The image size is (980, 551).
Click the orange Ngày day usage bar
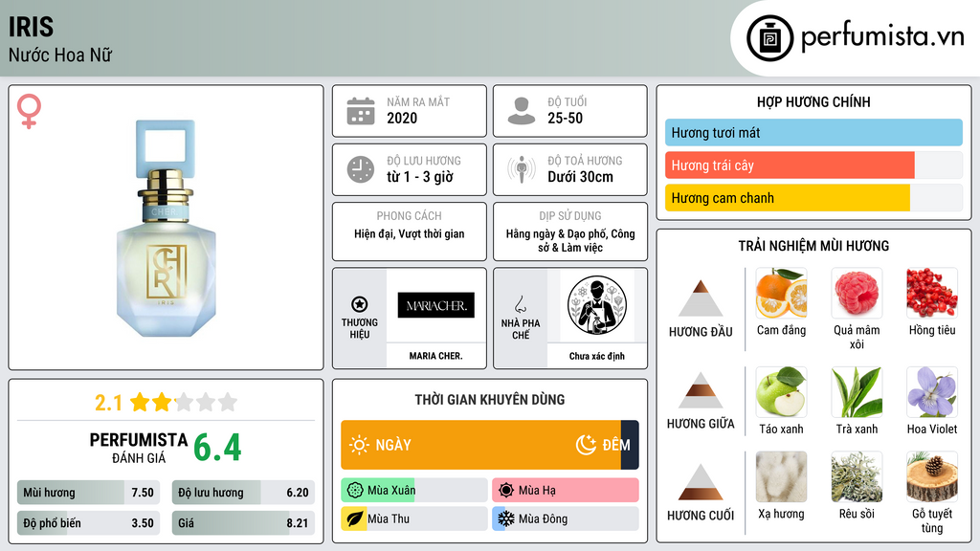[480, 445]
